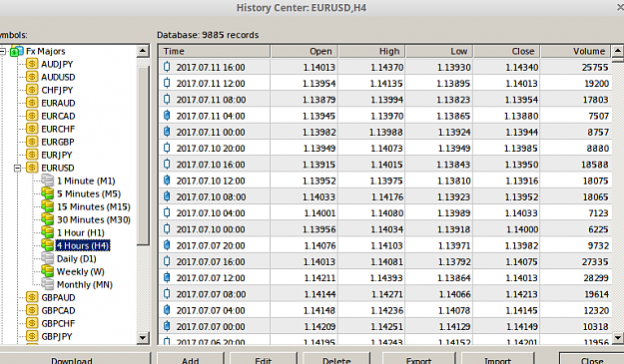624x364 pixels.
Task: Click the Monthly (MN) database icon
Action: click(47, 284)
